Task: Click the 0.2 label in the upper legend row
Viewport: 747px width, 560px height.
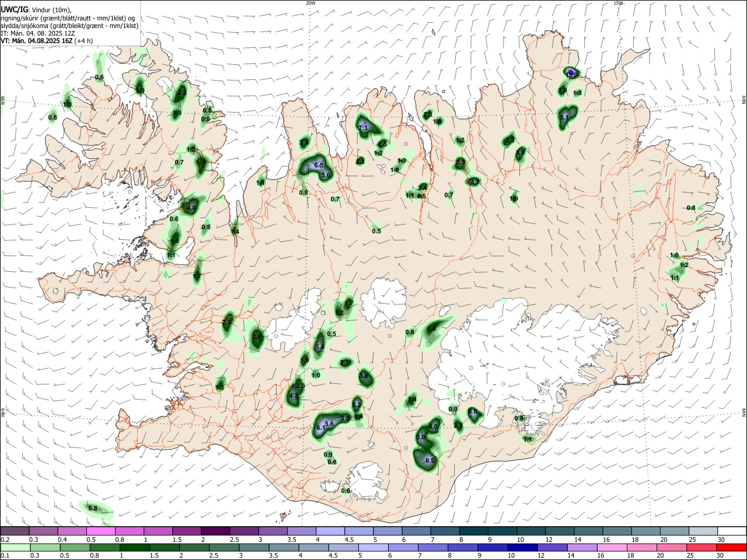Action: coord(5,540)
